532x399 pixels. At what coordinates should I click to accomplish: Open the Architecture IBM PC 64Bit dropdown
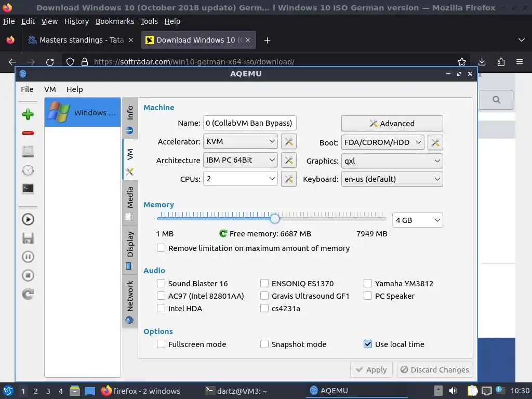click(x=240, y=160)
